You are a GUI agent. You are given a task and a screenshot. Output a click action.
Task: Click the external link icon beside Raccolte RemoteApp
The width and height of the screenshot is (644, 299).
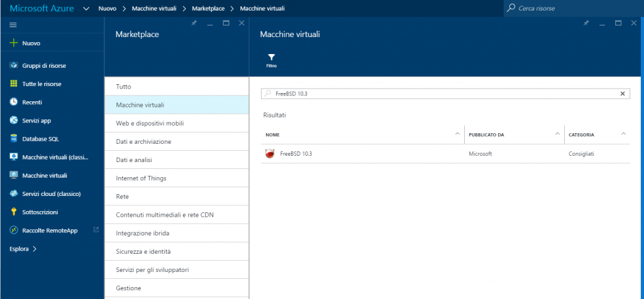click(96, 230)
